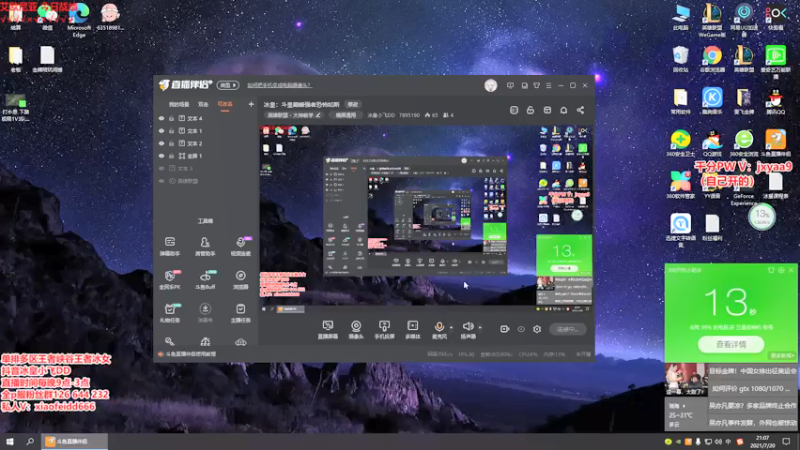
Task: Toggle lock on the 文本 2 layer
Action: point(171,143)
